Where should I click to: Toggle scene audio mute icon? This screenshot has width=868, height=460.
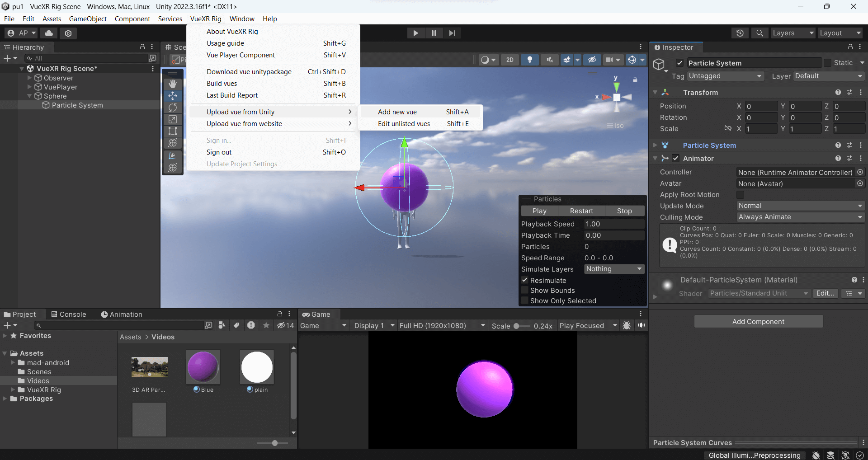550,60
